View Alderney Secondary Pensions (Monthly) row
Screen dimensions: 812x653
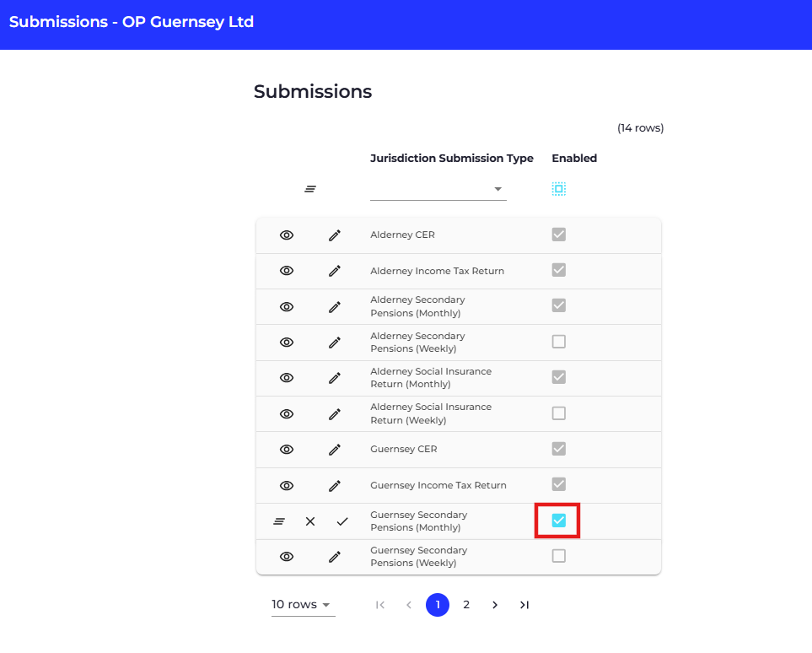(287, 307)
